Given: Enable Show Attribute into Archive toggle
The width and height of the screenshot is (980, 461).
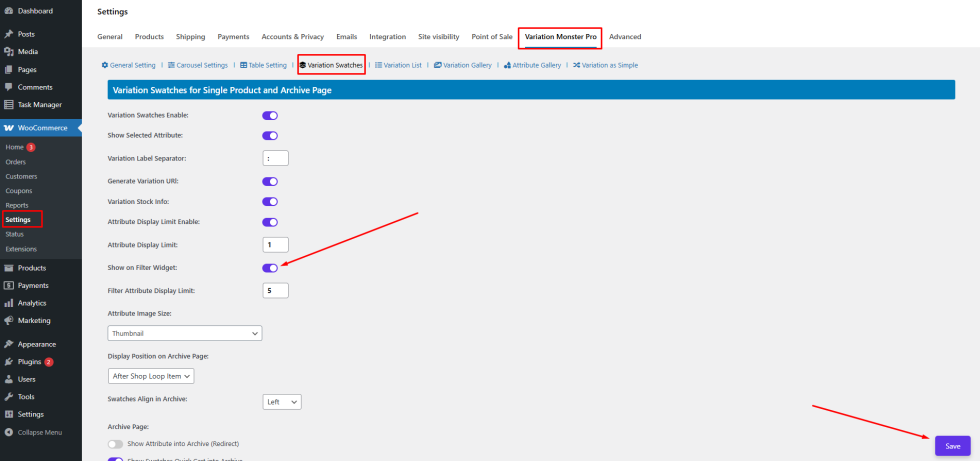Looking at the screenshot, I should 115,443.
